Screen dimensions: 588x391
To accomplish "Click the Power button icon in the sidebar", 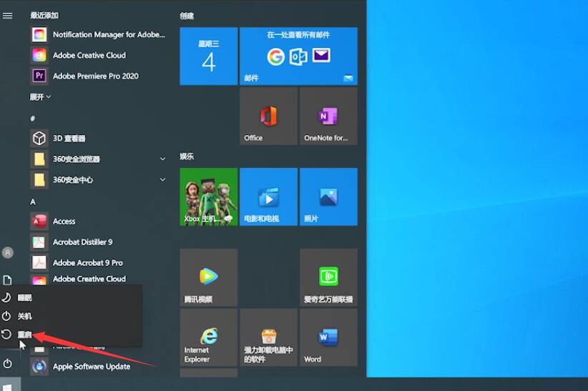I will pos(7,364).
